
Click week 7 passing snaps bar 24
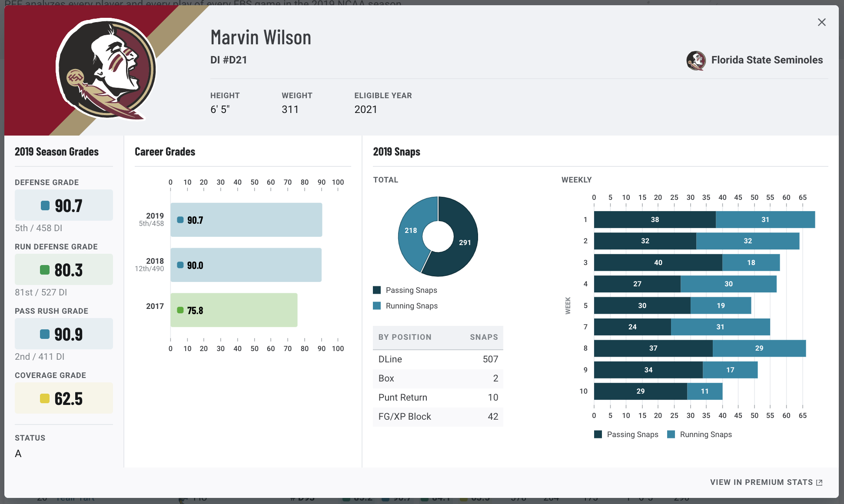pos(632,327)
